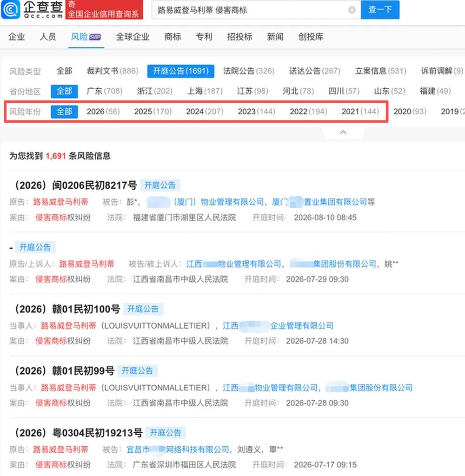Collapse the filter panel with up chevron

343,132
